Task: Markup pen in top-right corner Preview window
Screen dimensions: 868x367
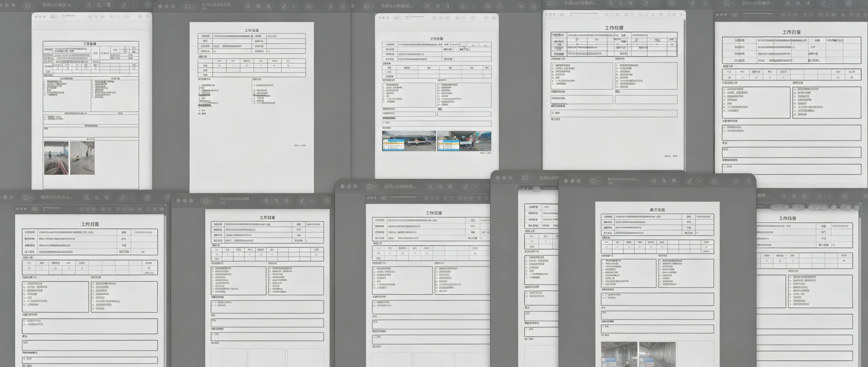Action: click(x=824, y=3)
